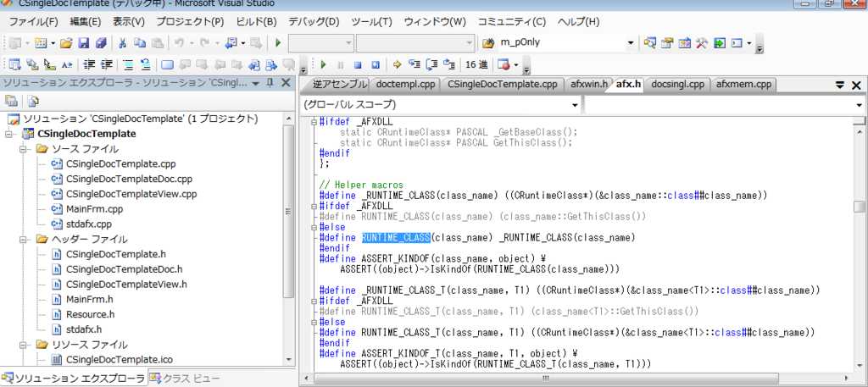Open the ビルド(B) menu
868x387 pixels.
(x=256, y=22)
